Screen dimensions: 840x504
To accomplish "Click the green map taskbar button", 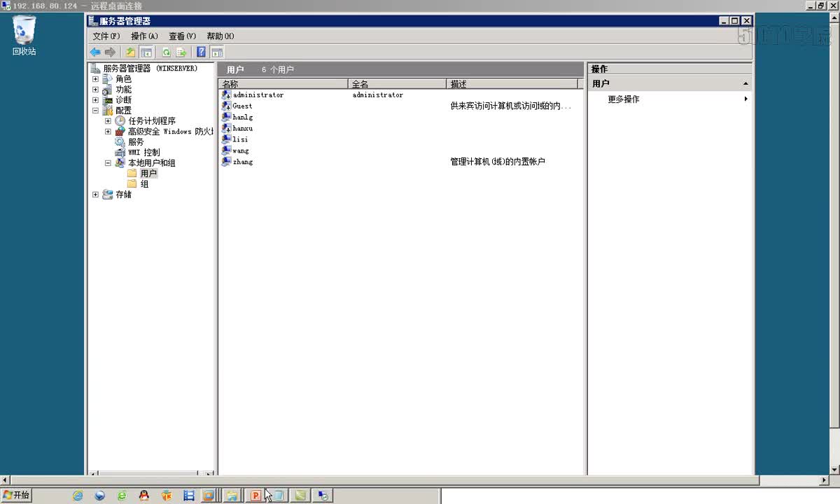I will [300, 496].
